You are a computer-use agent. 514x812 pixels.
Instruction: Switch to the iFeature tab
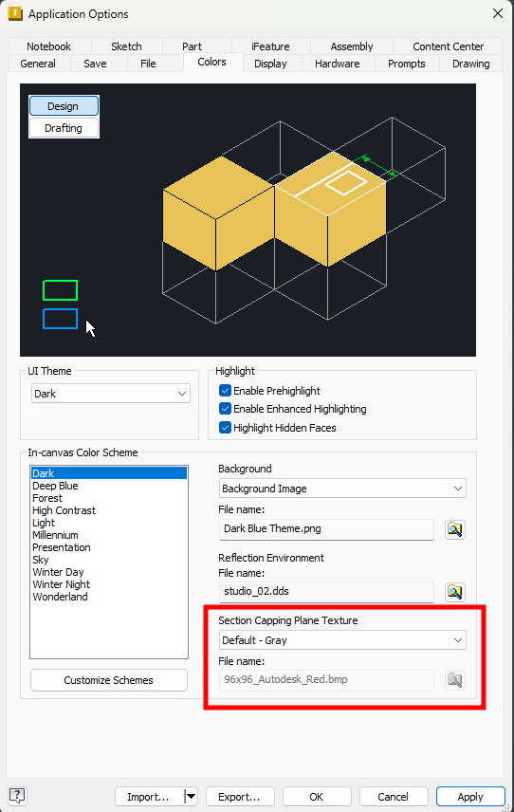click(270, 46)
